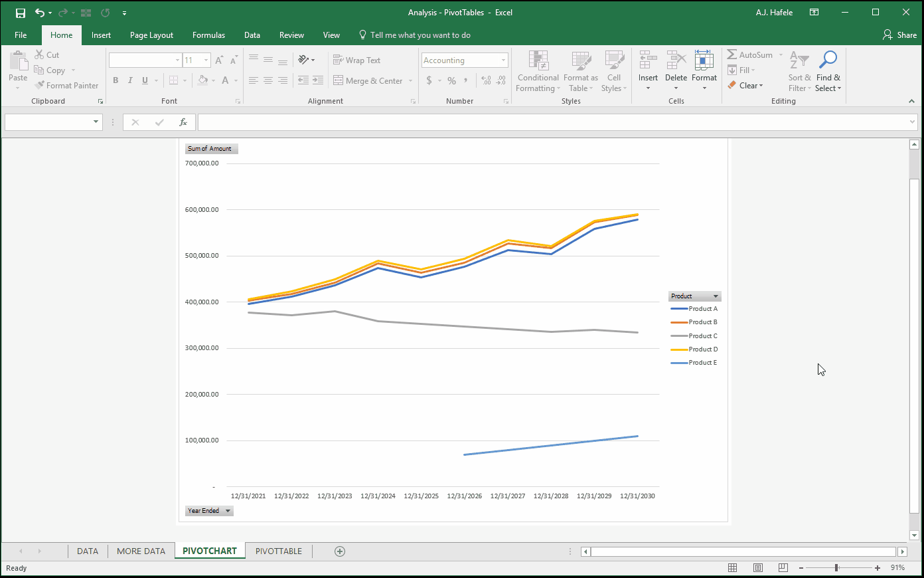Switch to the Formulas tab

point(208,35)
